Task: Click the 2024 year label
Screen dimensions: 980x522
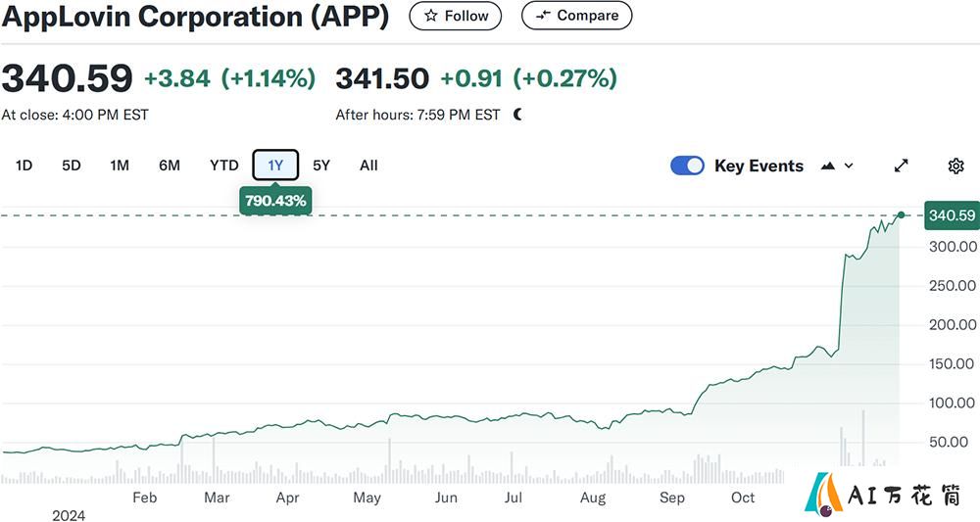Action: coord(69,515)
